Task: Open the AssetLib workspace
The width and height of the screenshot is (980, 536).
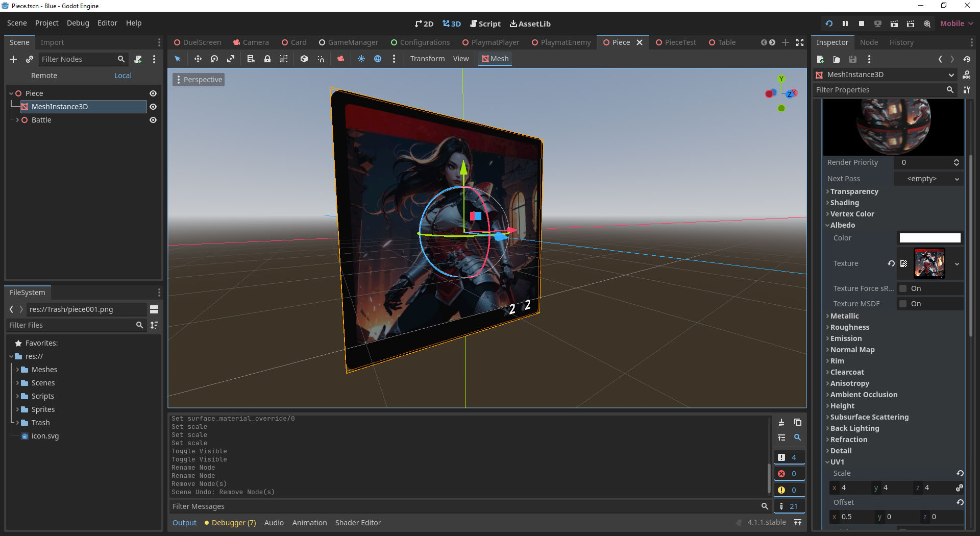Action: click(x=530, y=23)
